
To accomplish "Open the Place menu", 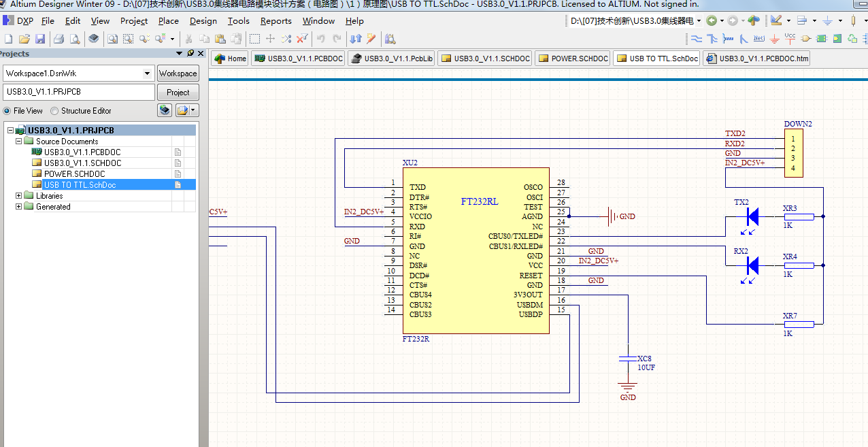I will point(168,21).
